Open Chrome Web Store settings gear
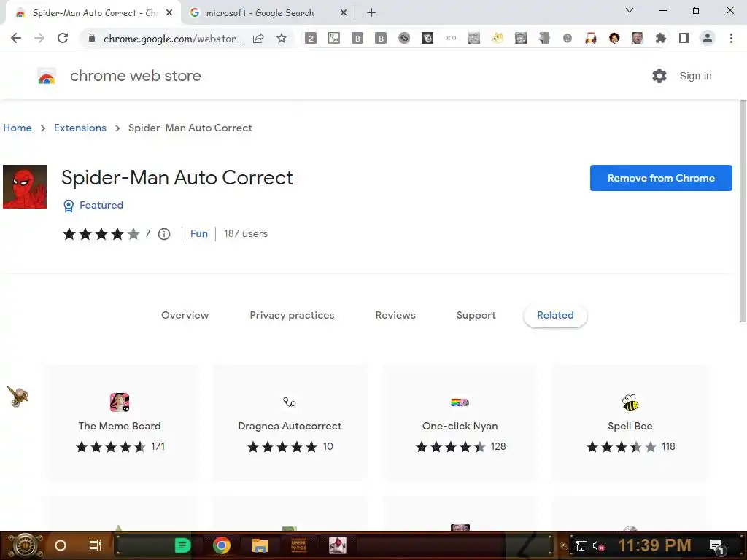Image resolution: width=747 pixels, height=560 pixels. pyautogui.click(x=659, y=76)
